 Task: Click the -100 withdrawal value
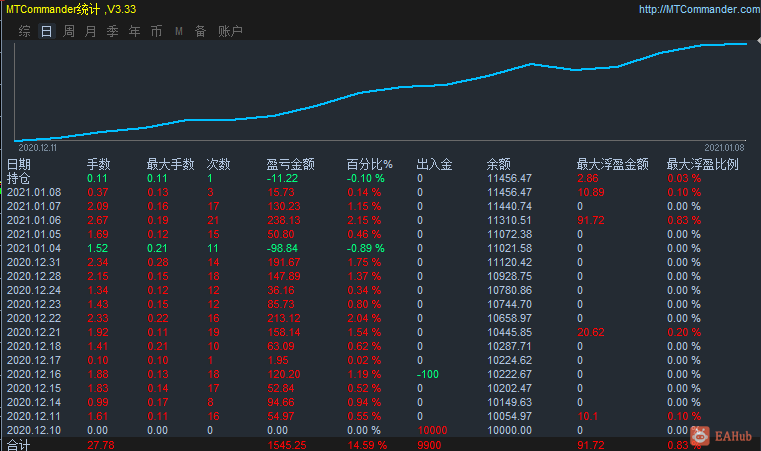tap(428, 374)
